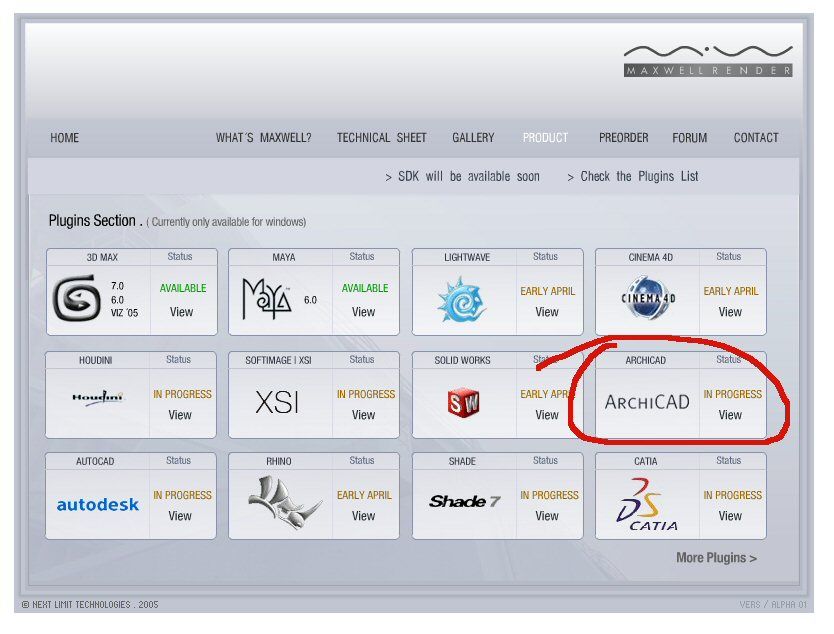Click Houdini 'IN PROGRESS' status
Viewport: 834px width, 634px height.
pyautogui.click(x=182, y=394)
